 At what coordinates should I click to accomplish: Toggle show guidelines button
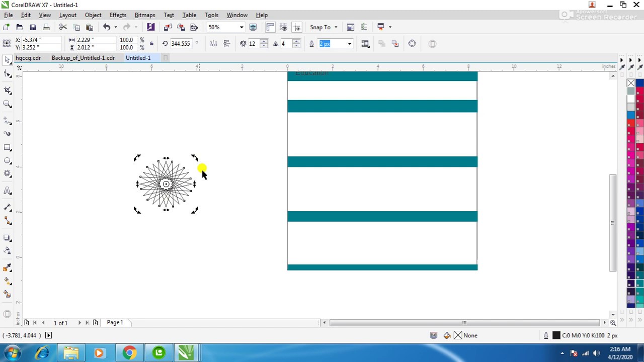[296, 27]
